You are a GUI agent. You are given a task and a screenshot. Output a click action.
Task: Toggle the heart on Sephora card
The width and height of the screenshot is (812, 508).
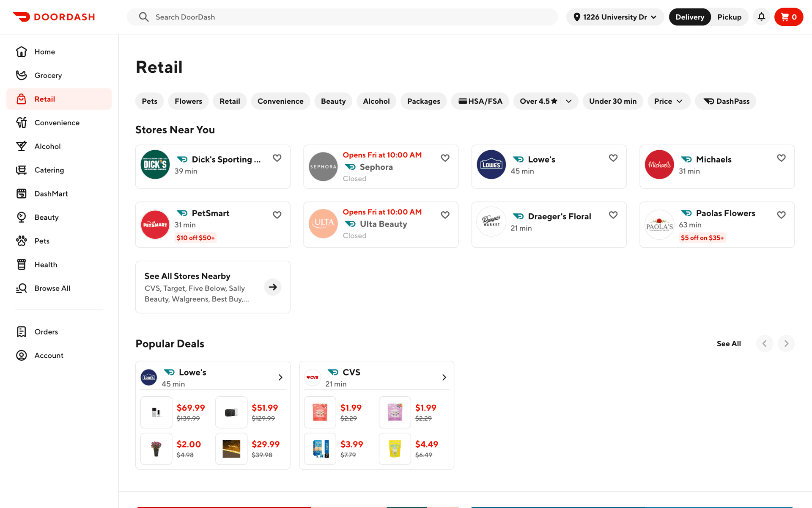(445, 158)
